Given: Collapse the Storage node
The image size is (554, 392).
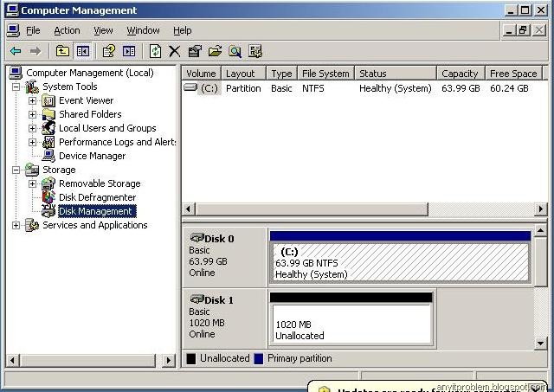Looking at the screenshot, I should coord(16,170).
